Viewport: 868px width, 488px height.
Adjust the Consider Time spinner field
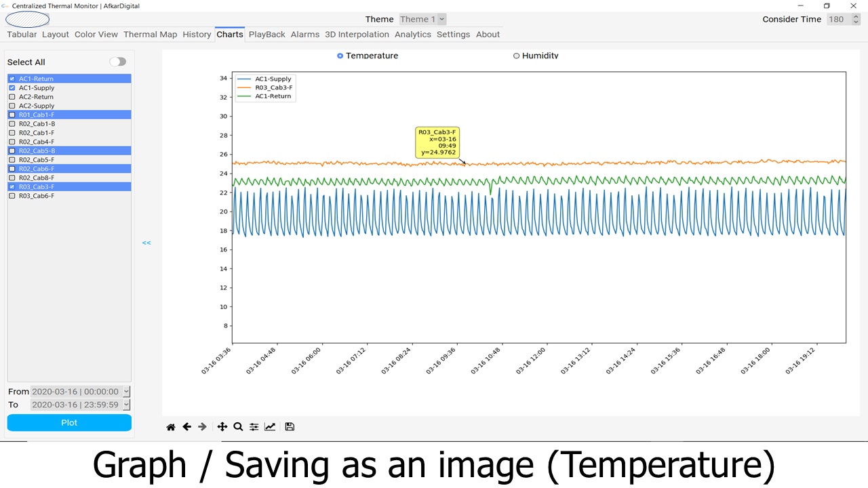(840, 19)
